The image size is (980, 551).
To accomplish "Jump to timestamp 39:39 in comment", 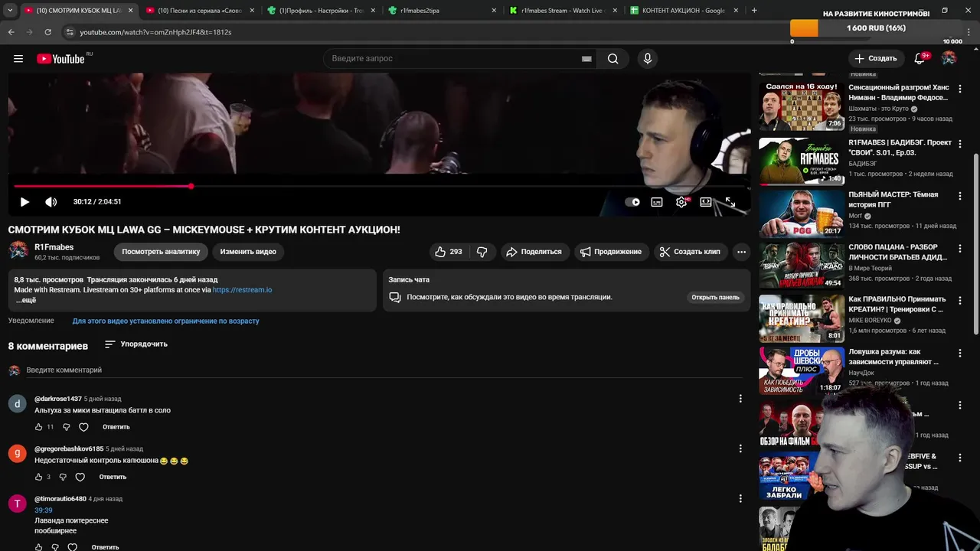I will click(44, 510).
